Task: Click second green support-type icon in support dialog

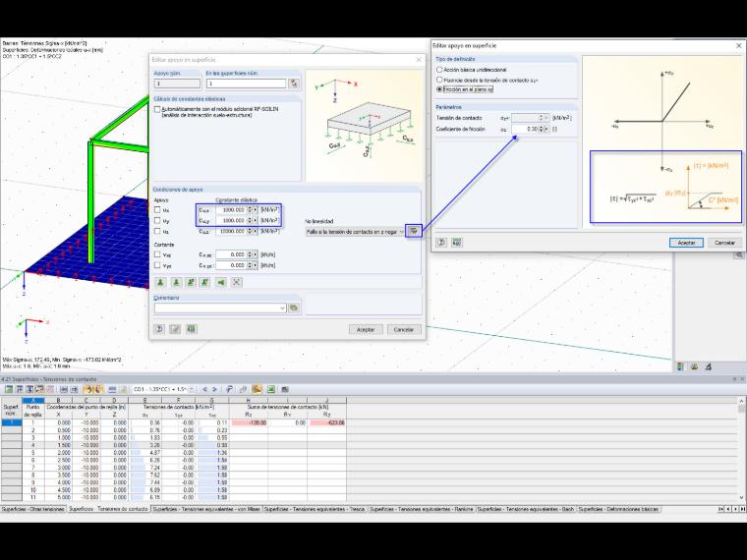Action: (176, 282)
